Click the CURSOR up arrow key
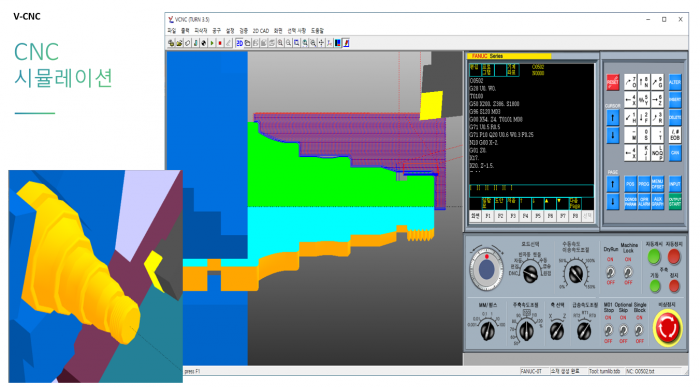700x388 pixels. coord(612,118)
